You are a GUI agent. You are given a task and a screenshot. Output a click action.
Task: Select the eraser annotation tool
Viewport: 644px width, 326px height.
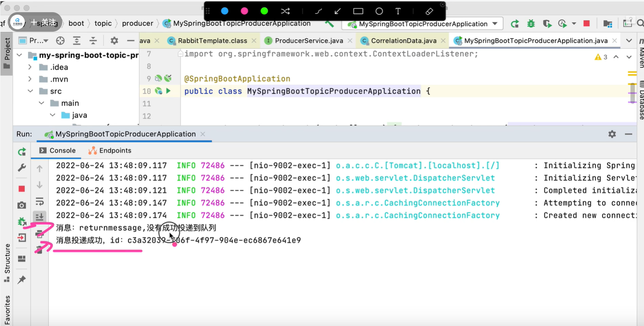[429, 11]
